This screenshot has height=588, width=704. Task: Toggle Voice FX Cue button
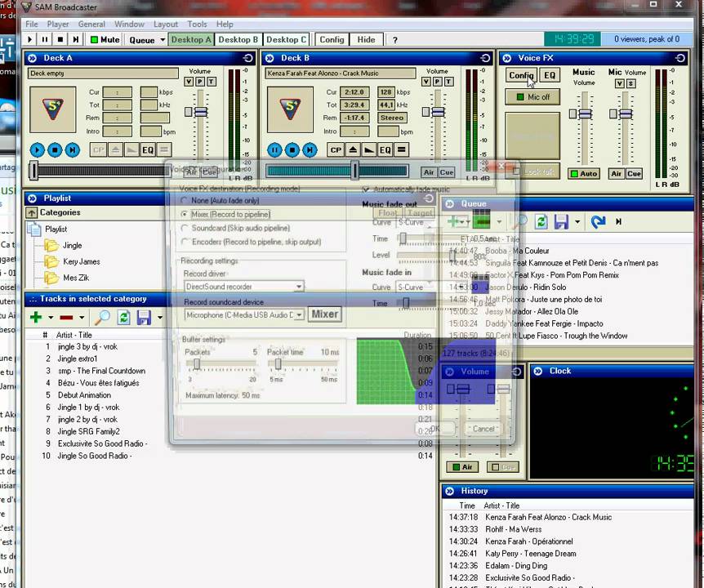point(634,174)
